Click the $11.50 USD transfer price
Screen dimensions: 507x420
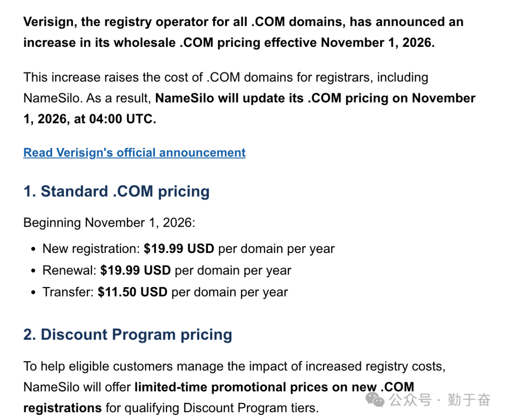click(x=132, y=292)
